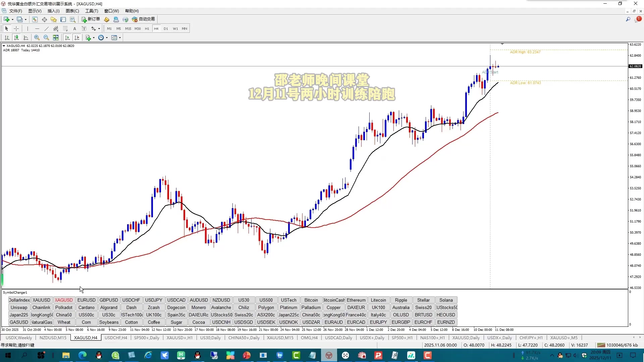Click the 新订单 new order button
644x362 pixels.
91,19
